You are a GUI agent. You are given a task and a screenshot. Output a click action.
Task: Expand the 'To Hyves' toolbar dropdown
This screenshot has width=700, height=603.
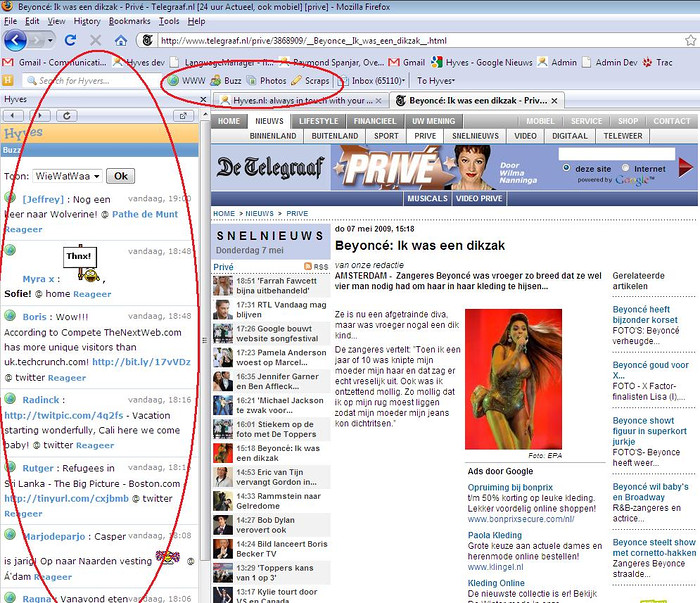(x=435, y=80)
